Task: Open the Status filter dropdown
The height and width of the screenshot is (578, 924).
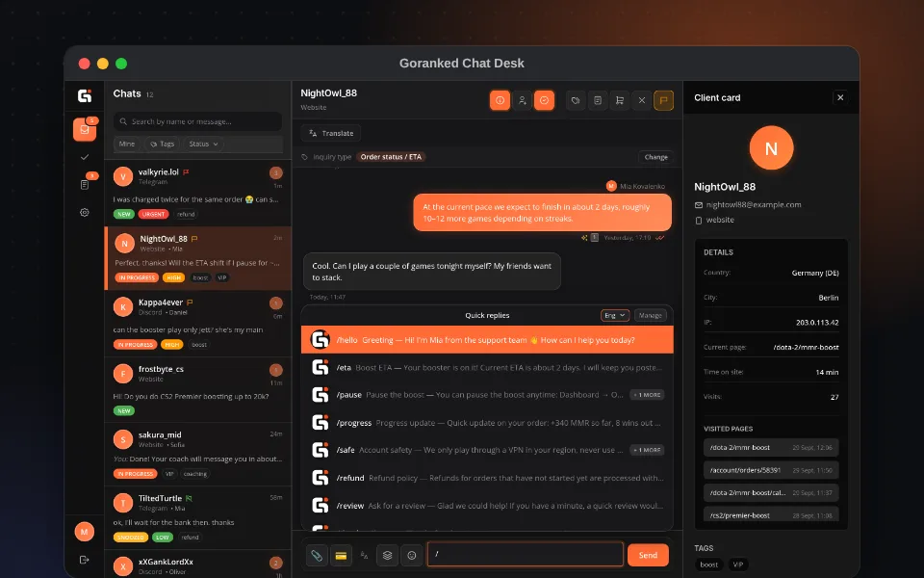Action: click(x=203, y=144)
